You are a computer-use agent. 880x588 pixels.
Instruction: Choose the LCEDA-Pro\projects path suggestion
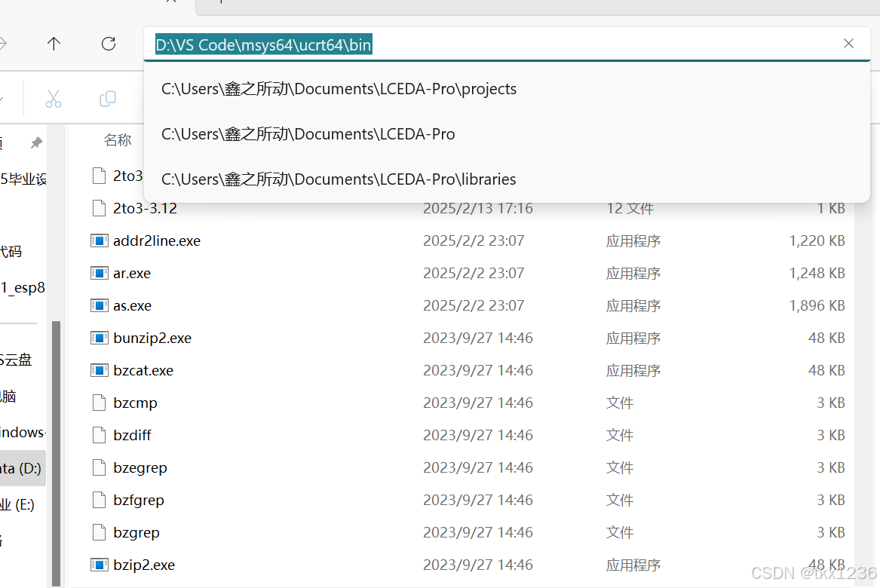pyautogui.click(x=339, y=88)
